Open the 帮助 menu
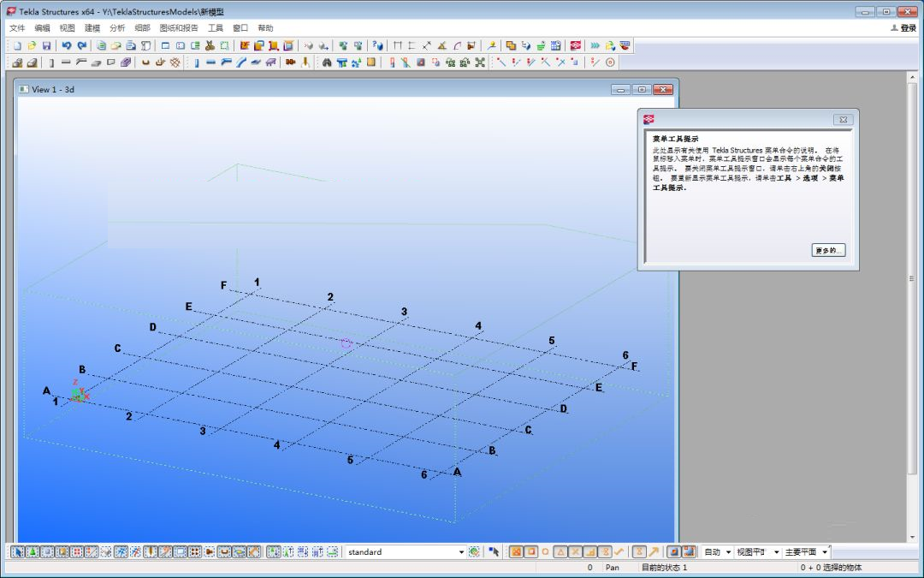The width and height of the screenshot is (924, 578). point(265,27)
